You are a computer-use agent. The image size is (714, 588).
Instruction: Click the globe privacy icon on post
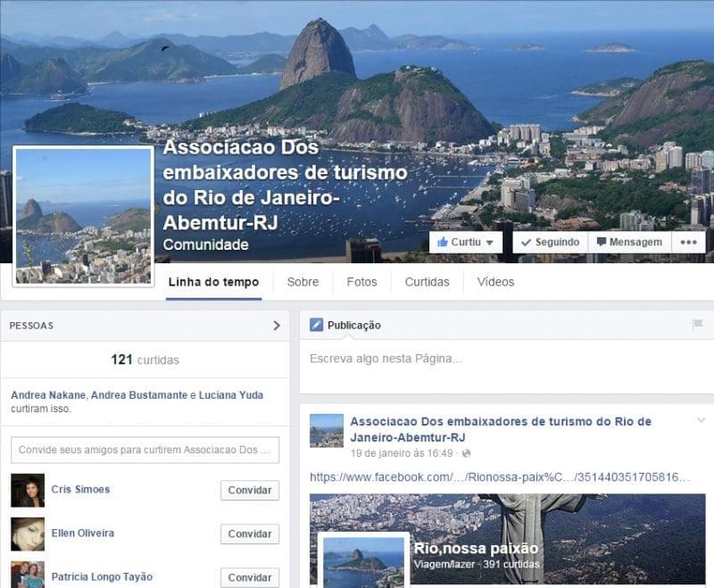(466, 453)
